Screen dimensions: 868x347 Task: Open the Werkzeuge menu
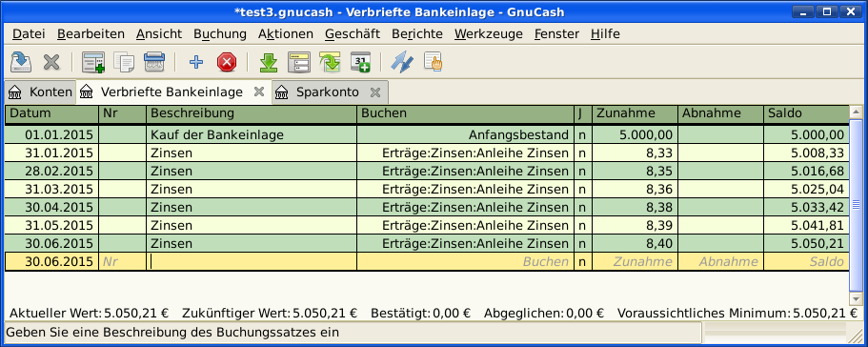pos(489,33)
